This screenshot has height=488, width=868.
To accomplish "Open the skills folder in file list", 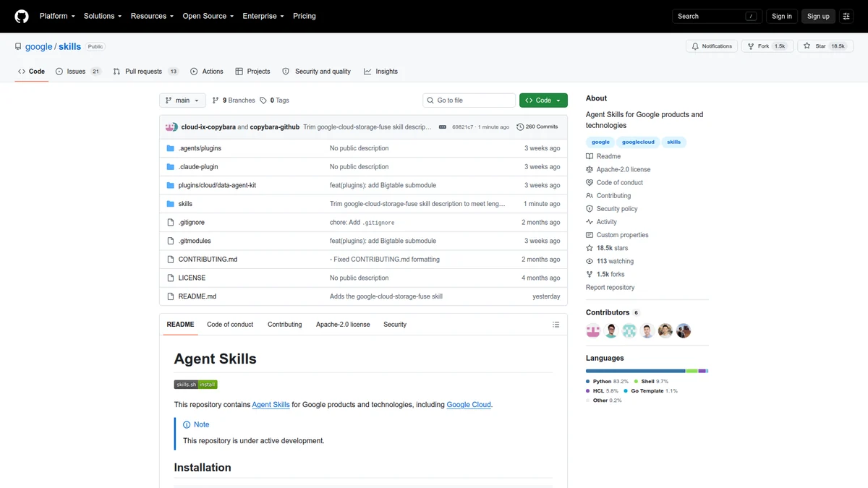I will point(185,204).
